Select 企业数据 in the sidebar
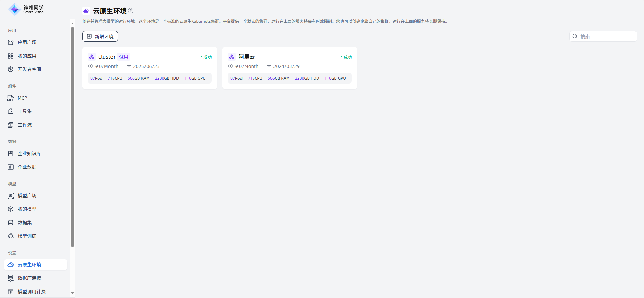The width and height of the screenshot is (644, 298). 27,167
